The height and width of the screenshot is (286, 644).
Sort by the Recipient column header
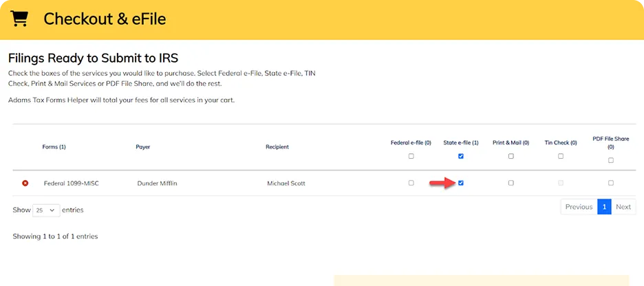point(277,147)
